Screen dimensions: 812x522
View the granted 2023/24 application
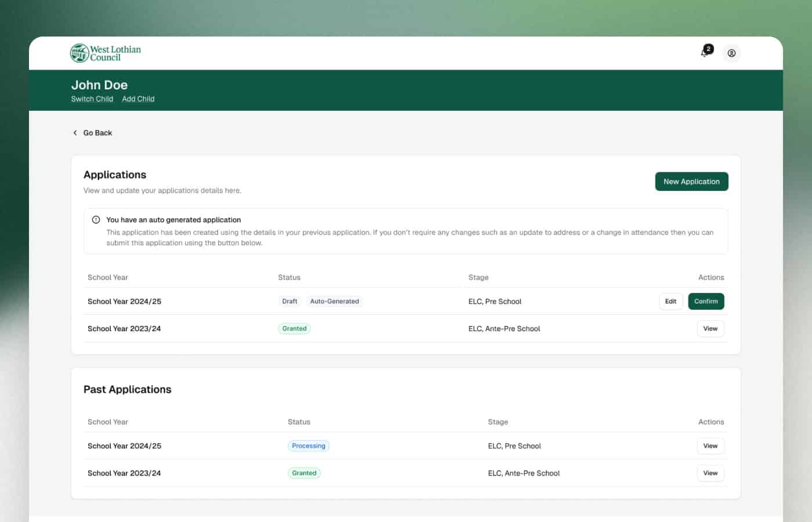coord(710,329)
